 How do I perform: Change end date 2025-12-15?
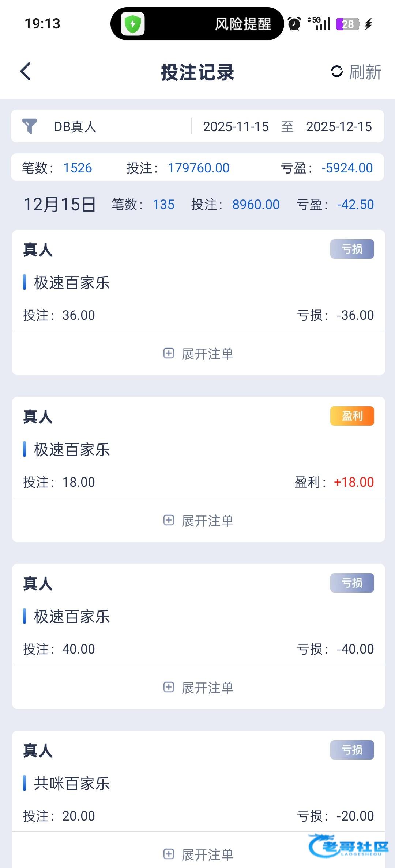coord(339,126)
